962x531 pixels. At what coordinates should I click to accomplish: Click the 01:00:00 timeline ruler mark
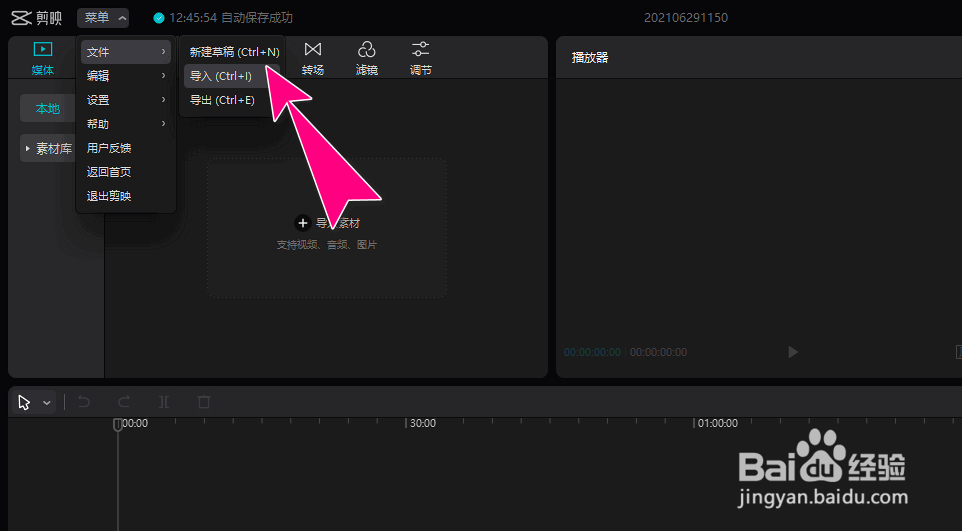[718, 424]
